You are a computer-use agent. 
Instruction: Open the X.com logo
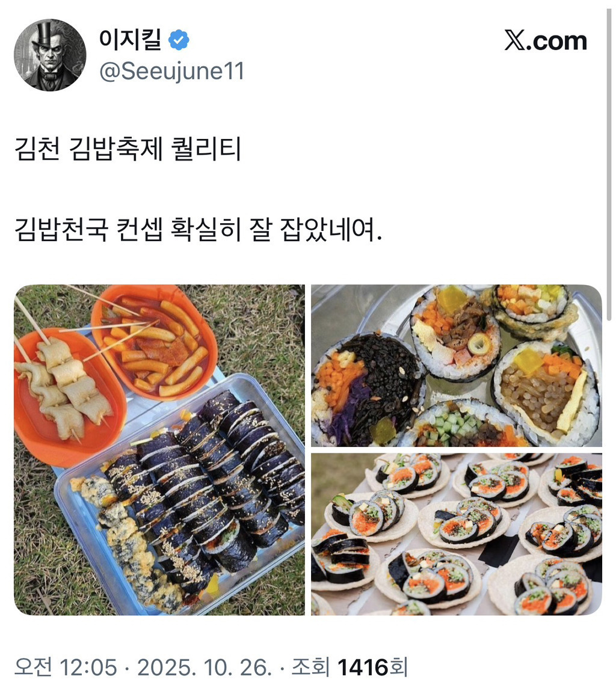(545, 41)
